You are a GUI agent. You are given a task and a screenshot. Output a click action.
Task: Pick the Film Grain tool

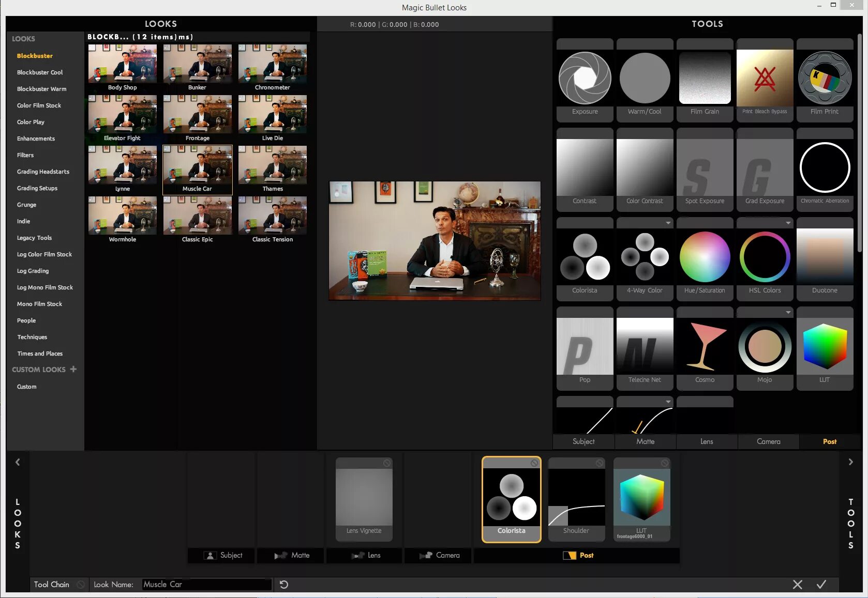(705, 80)
